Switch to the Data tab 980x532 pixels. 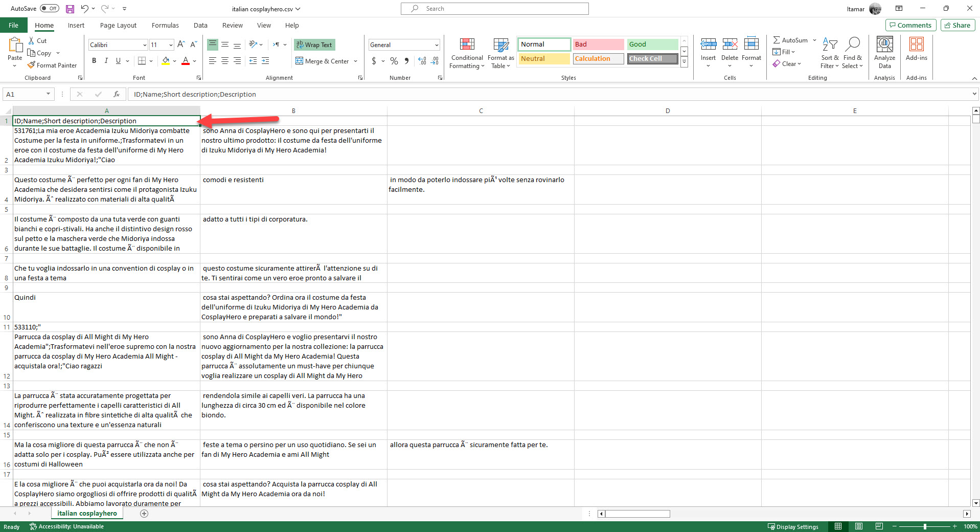(x=200, y=25)
